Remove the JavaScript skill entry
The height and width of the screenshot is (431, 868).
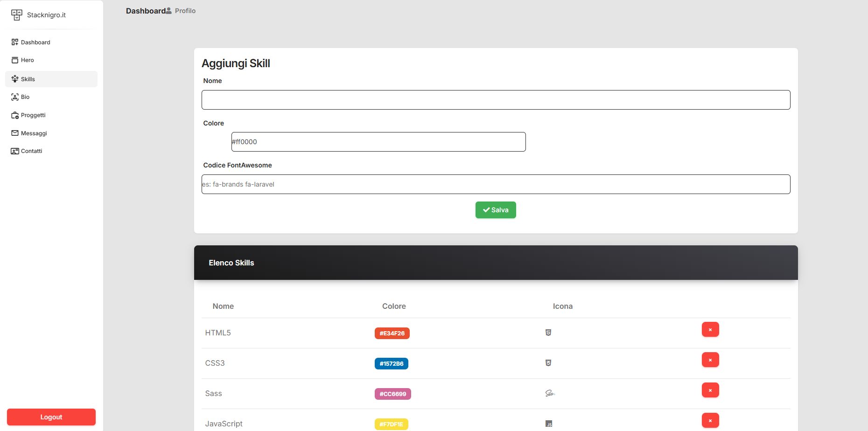(710, 421)
